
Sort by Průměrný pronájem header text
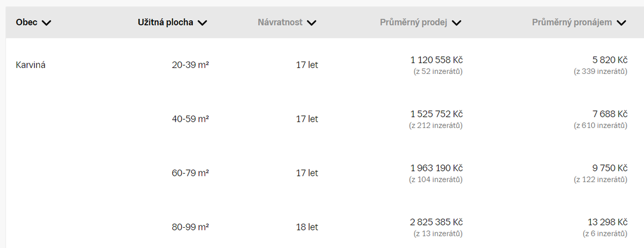tap(572, 22)
